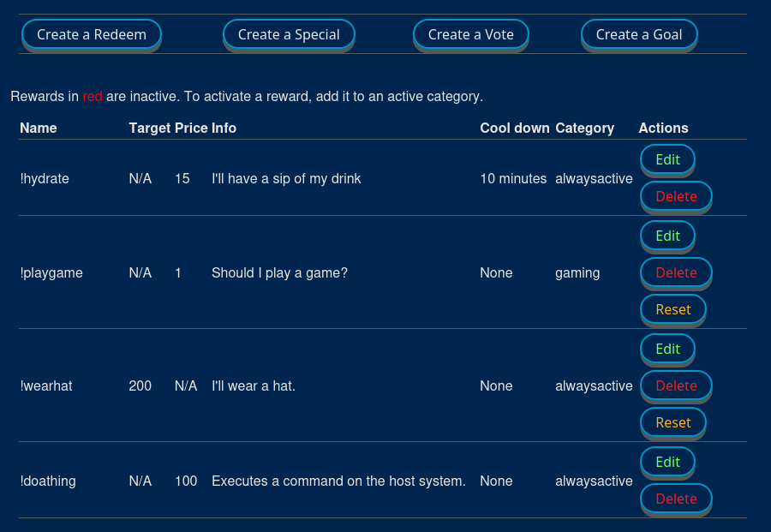Delete the !hydrate reward
Screen dimensions: 771x532
click(x=676, y=196)
